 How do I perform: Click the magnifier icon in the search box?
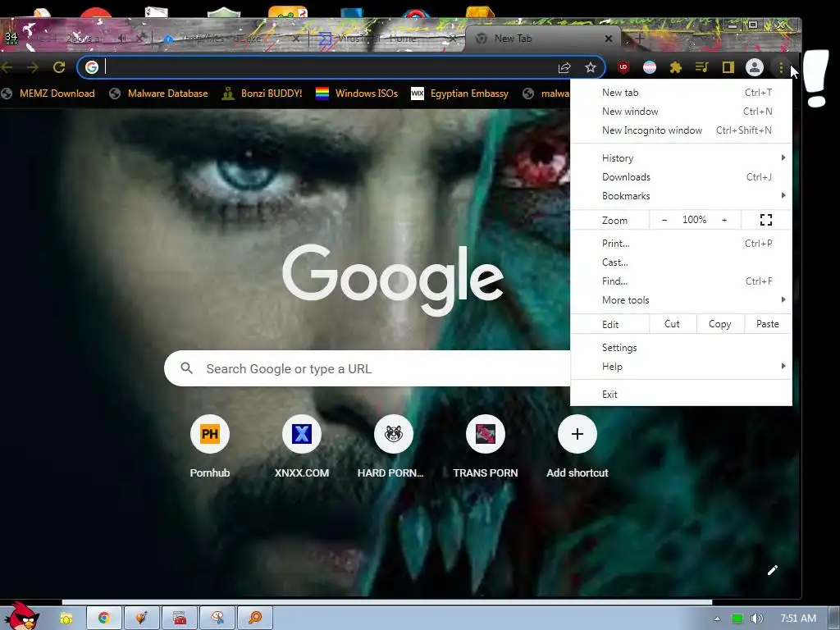click(186, 368)
